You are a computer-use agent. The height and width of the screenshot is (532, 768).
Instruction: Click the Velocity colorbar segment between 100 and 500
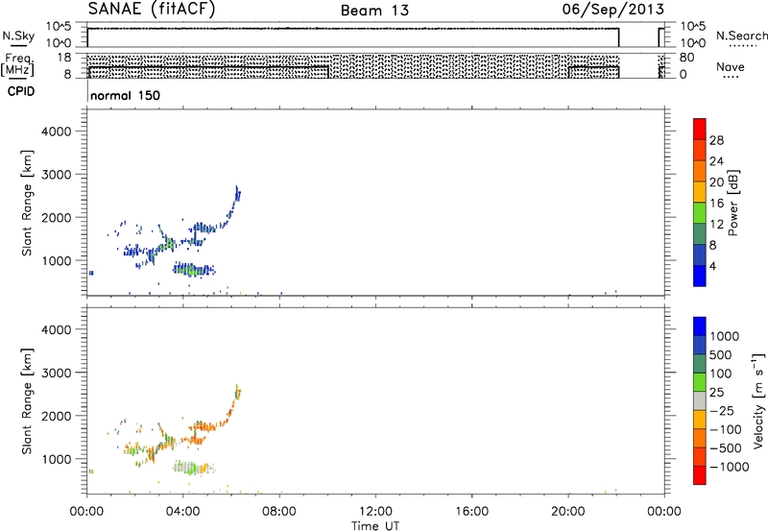tap(700, 364)
